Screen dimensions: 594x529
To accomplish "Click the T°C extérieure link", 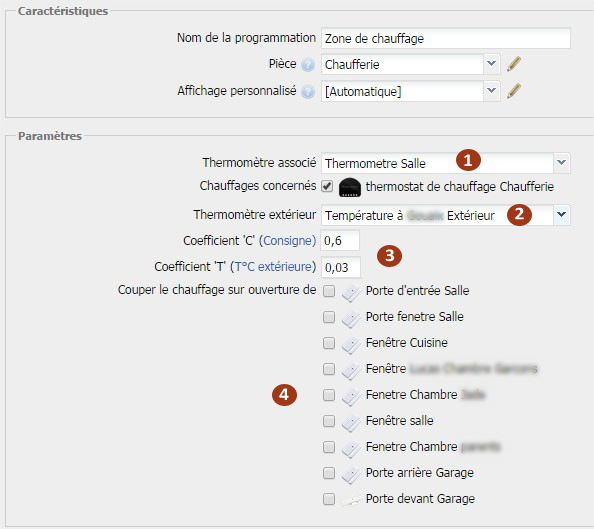I will pyautogui.click(x=273, y=267).
